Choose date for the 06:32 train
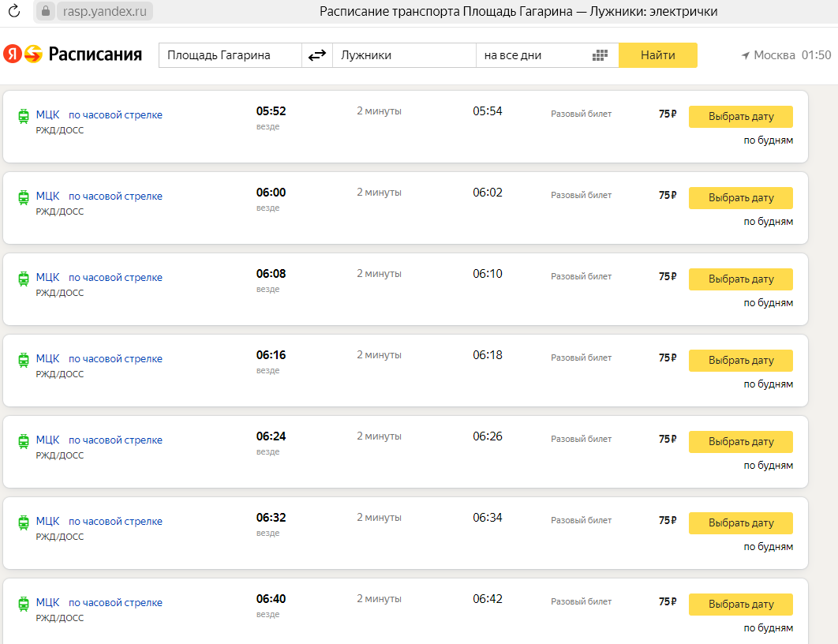The width and height of the screenshot is (838, 644). pyautogui.click(x=740, y=523)
